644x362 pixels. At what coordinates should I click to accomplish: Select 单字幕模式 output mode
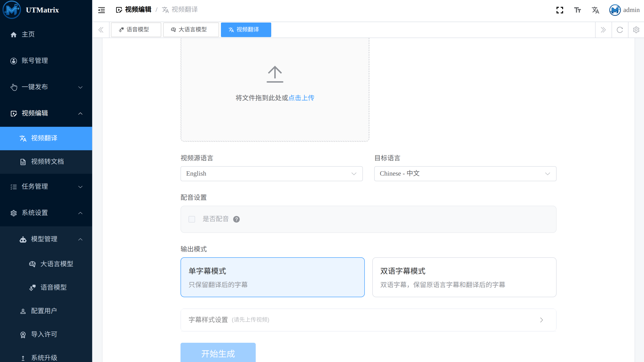pos(272,277)
